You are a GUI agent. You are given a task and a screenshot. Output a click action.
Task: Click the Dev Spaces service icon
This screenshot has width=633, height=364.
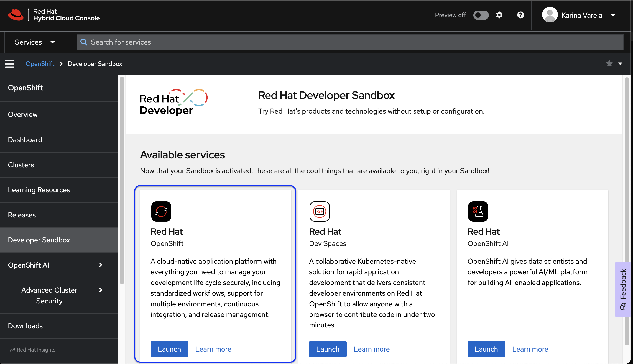(x=320, y=211)
